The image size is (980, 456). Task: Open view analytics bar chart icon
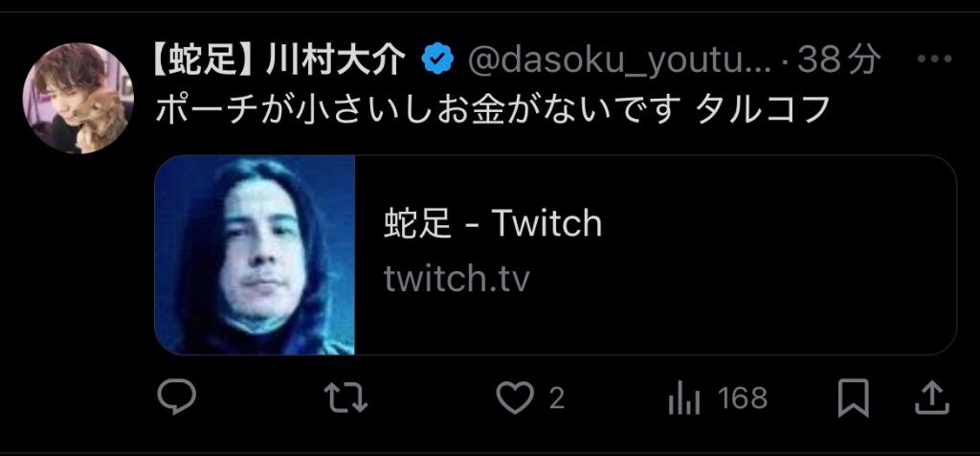coord(683,399)
